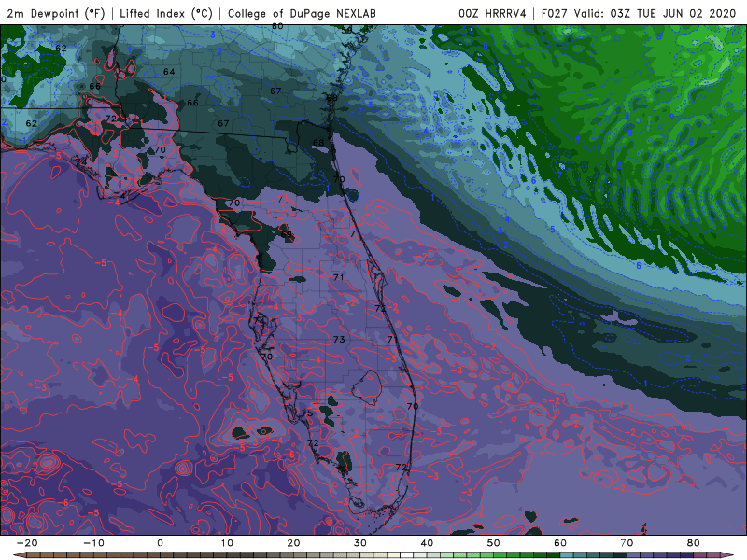Click the "-10" color scale label
This screenshot has height=560, width=747.
pyautogui.click(x=93, y=543)
